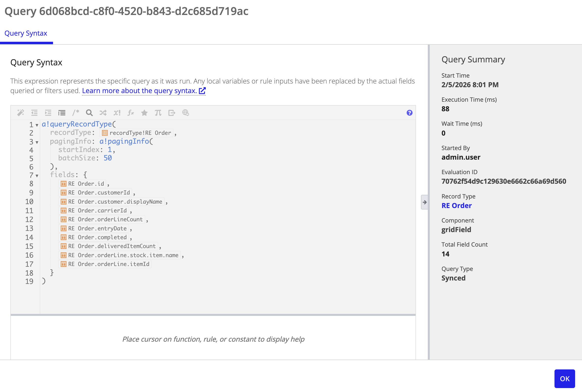Screen dimensions: 582x392
Task: Click the fx function icon
Action: click(x=130, y=113)
